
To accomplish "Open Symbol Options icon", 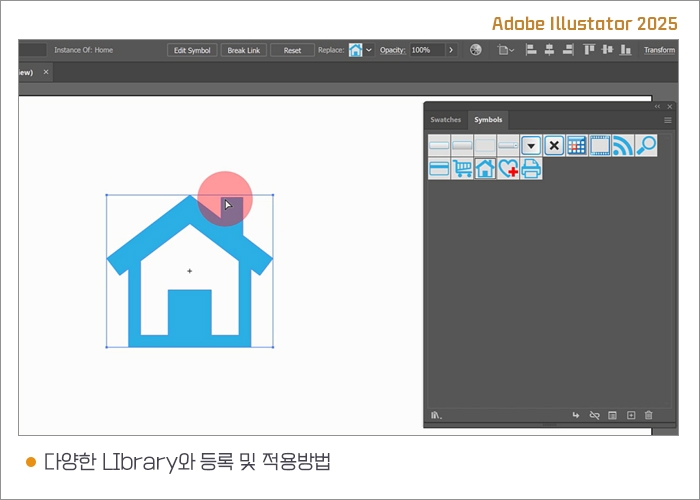I will coord(612,415).
